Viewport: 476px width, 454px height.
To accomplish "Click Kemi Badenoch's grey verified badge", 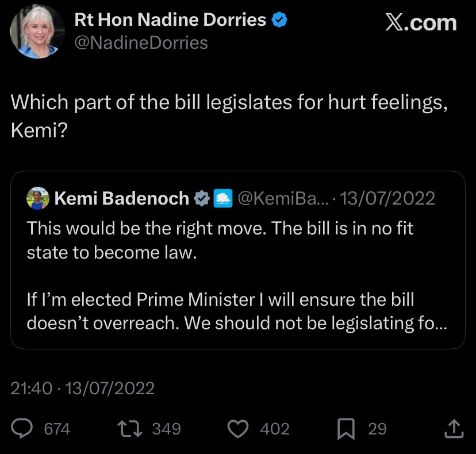I will (202, 199).
